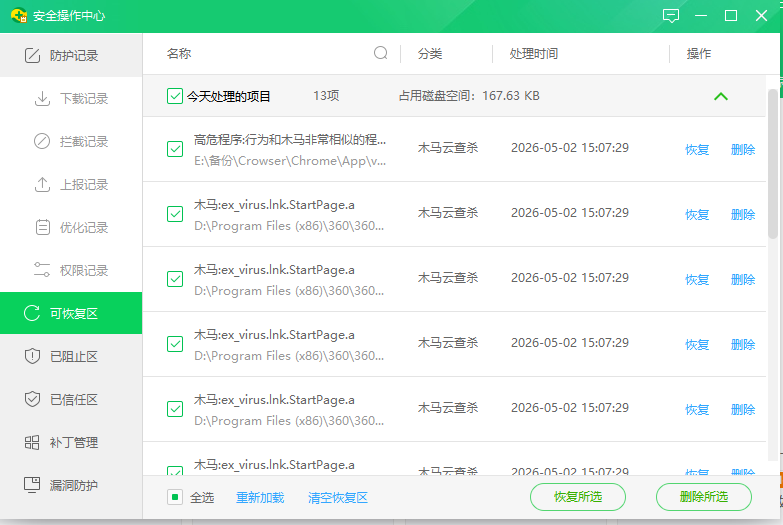Open the 下载记录 section

[x=71, y=98]
